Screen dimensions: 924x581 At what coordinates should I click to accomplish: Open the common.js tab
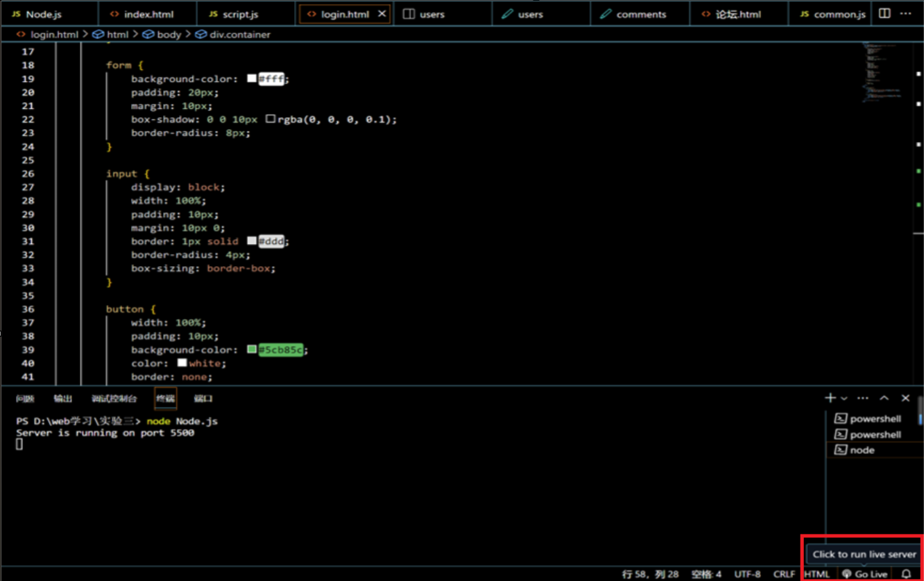click(832, 14)
